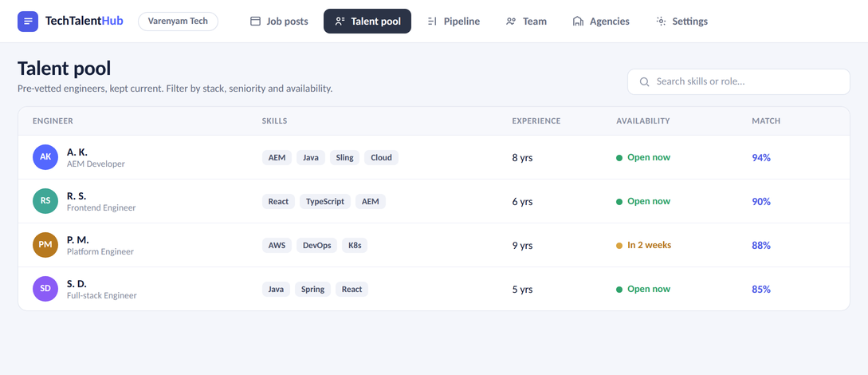
Task: Click the AEM skill tag for A. K.
Action: point(277,157)
